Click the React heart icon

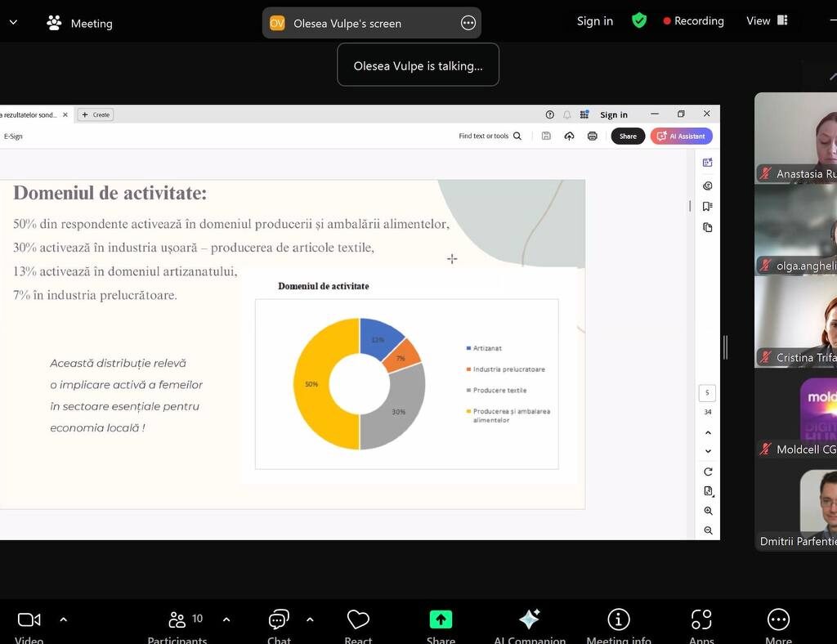(x=358, y=620)
